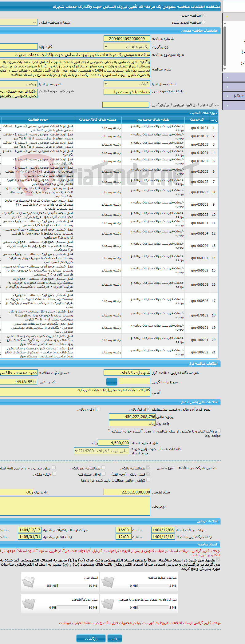Click the شهر محل اجرا field

(x=18, y=84)
